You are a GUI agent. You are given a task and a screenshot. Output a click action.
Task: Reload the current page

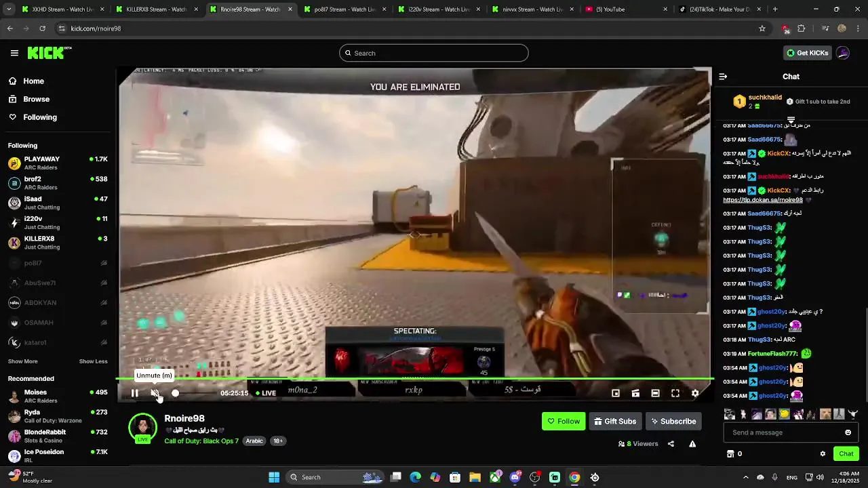[x=42, y=28]
